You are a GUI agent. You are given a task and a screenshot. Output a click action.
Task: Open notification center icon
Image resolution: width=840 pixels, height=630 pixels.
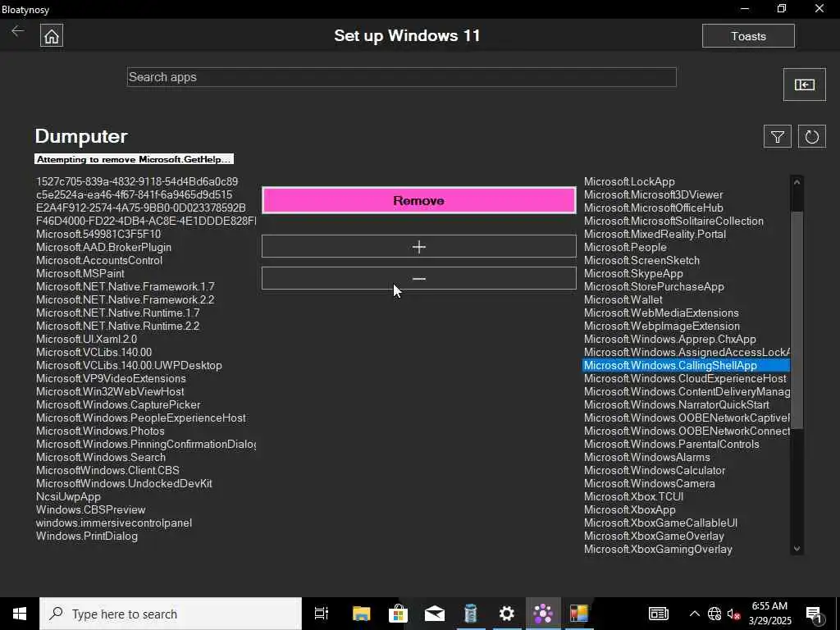[x=815, y=614]
